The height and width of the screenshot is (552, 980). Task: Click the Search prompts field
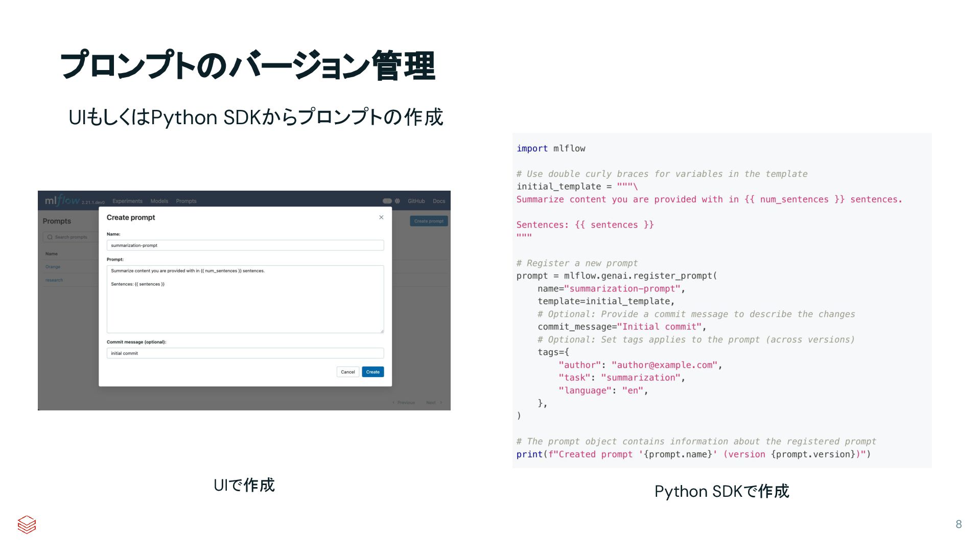pyautogui.click(x=71, y=237)
